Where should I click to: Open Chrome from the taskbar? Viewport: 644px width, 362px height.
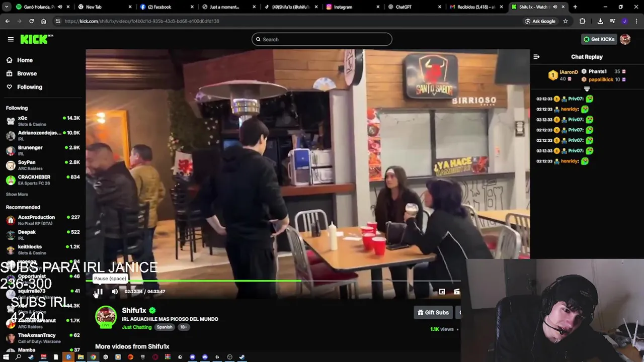pyautogui.click(x=93, y=357)
